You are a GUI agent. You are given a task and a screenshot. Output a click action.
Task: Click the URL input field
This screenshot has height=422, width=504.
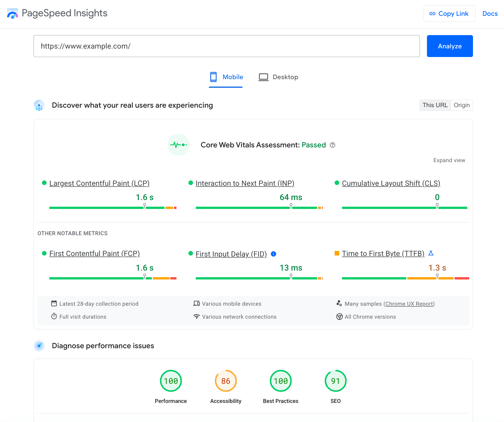click(227, 46)
